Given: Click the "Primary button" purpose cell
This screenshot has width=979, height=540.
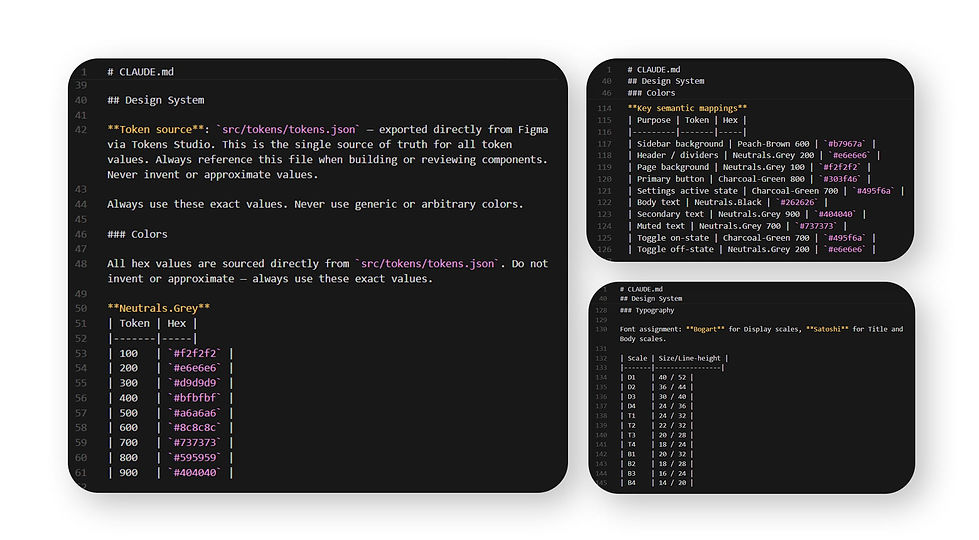Looking at the screenshot, I should coord(671,179).
